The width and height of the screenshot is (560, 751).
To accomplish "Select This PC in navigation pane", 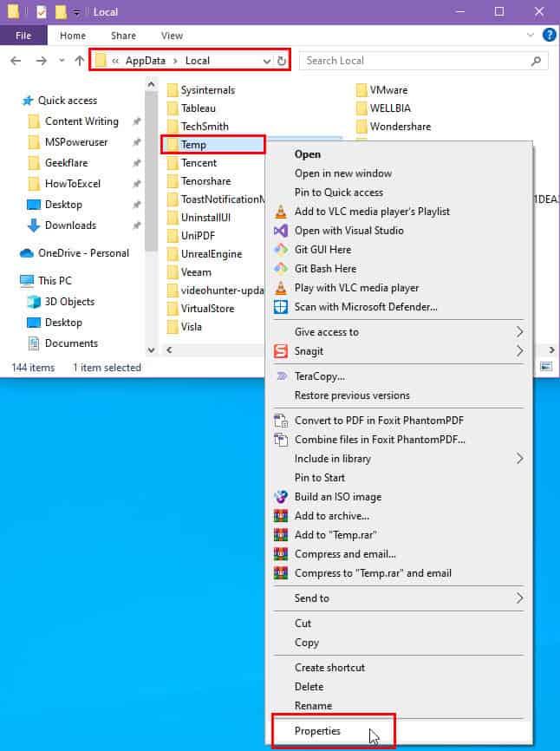I will 55,281.
